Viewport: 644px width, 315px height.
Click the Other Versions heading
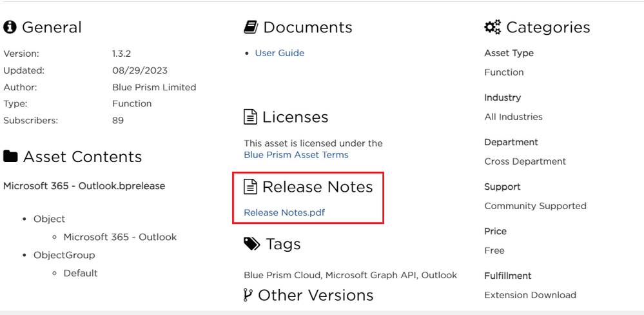click(x=315, y=295)
